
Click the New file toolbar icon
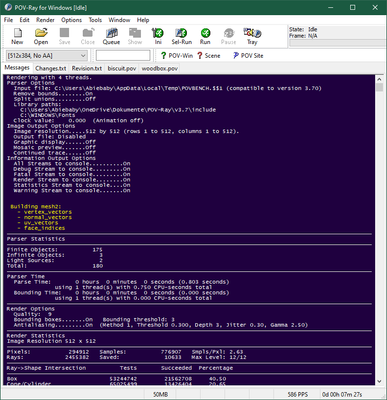point(17,36)
